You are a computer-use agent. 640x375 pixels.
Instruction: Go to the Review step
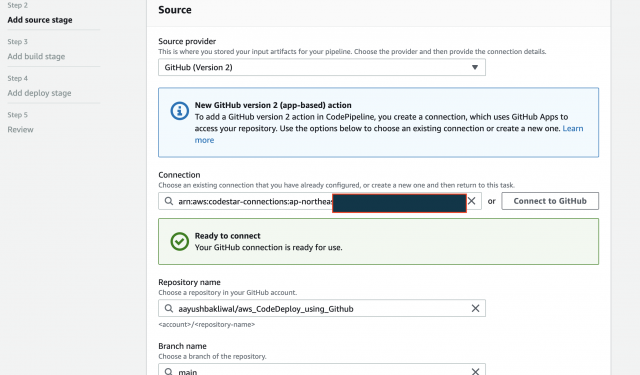tap(20, 130)
